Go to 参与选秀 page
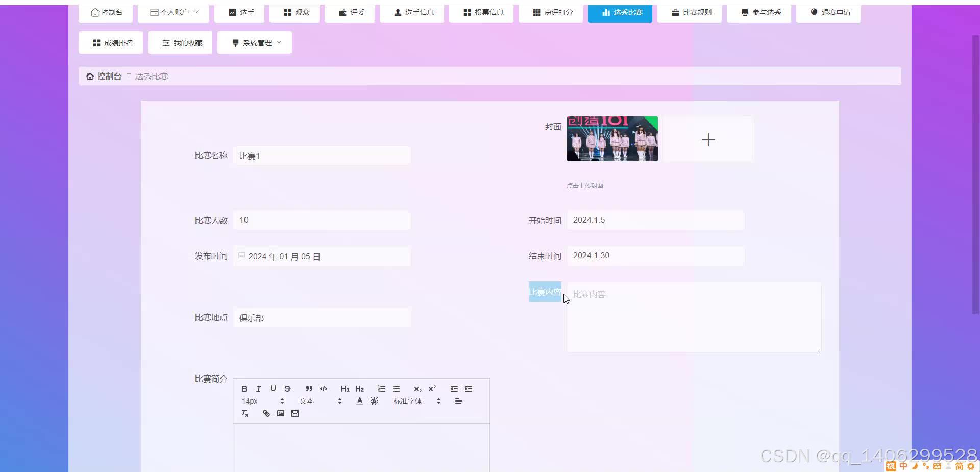The height and width of the screenshot is (472, 980). tap(759, 12)
